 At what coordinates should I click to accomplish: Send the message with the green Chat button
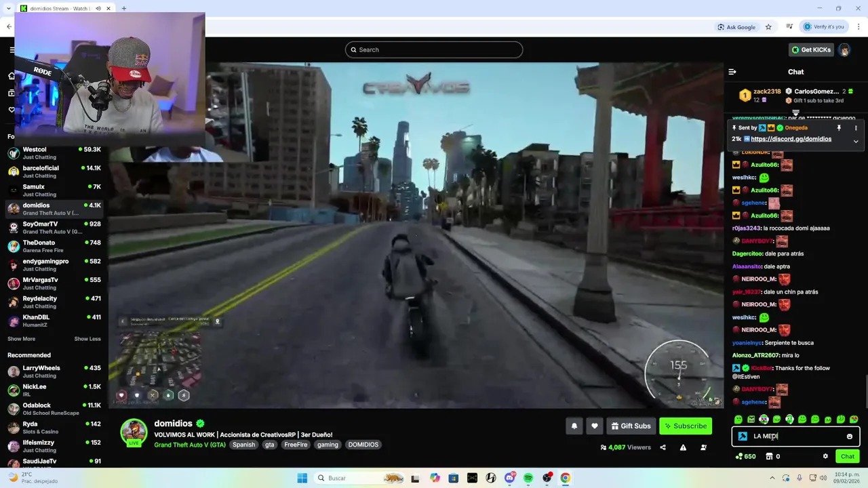coord(848,456)
